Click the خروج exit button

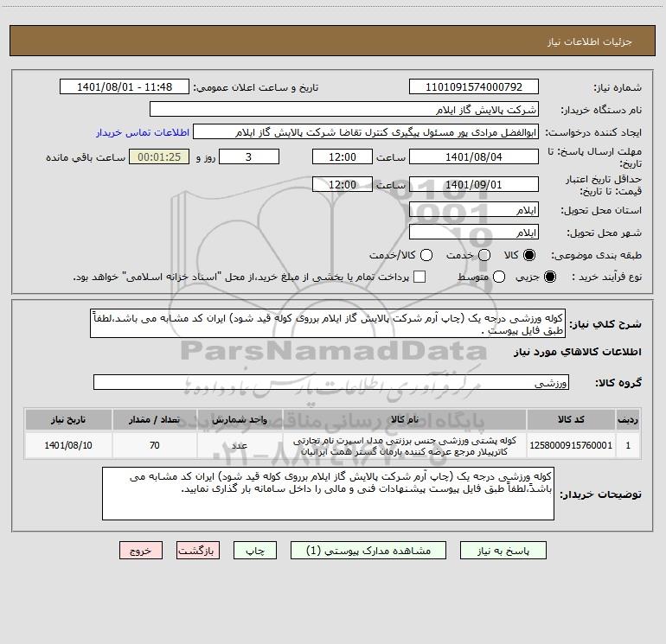click(x=141, y=551)
